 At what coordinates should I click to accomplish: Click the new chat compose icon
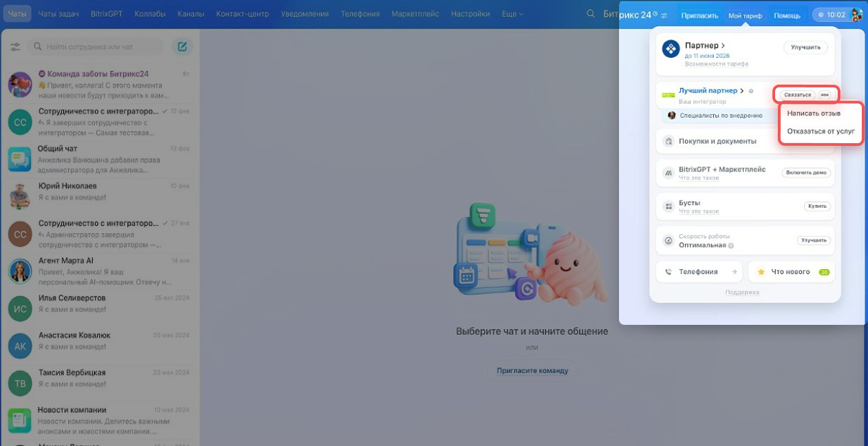tap(182, 47)
